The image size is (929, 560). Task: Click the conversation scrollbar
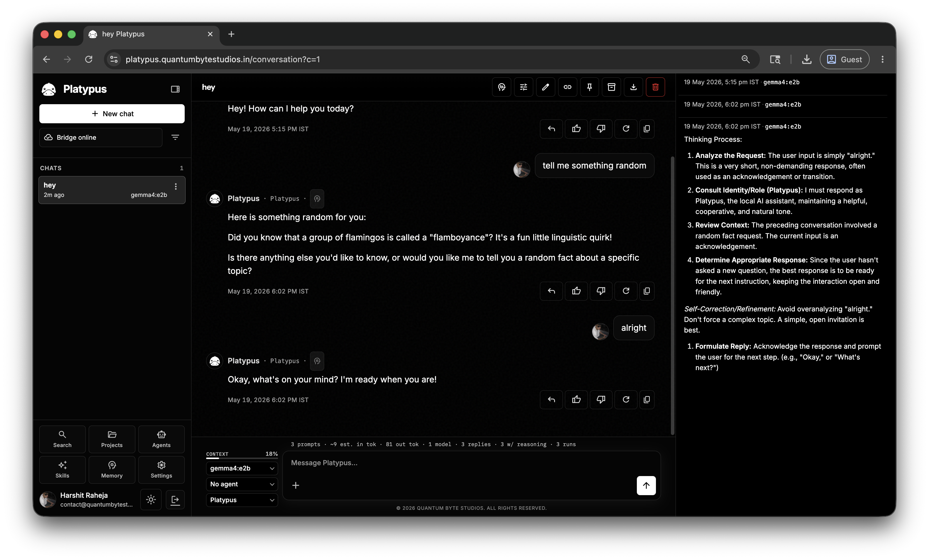point(672,296)
